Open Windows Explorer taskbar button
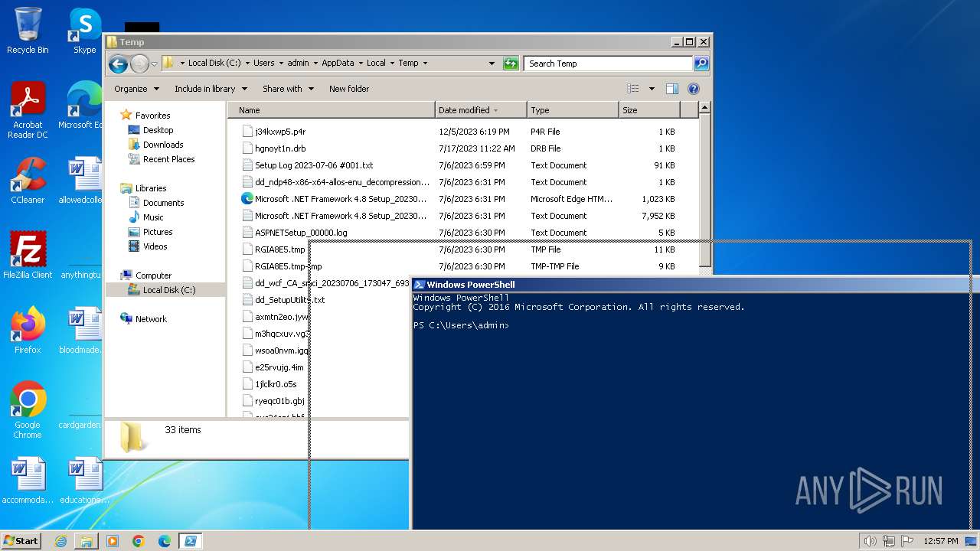980x551 pixels. pyautogui.click(x=87, y=541)
